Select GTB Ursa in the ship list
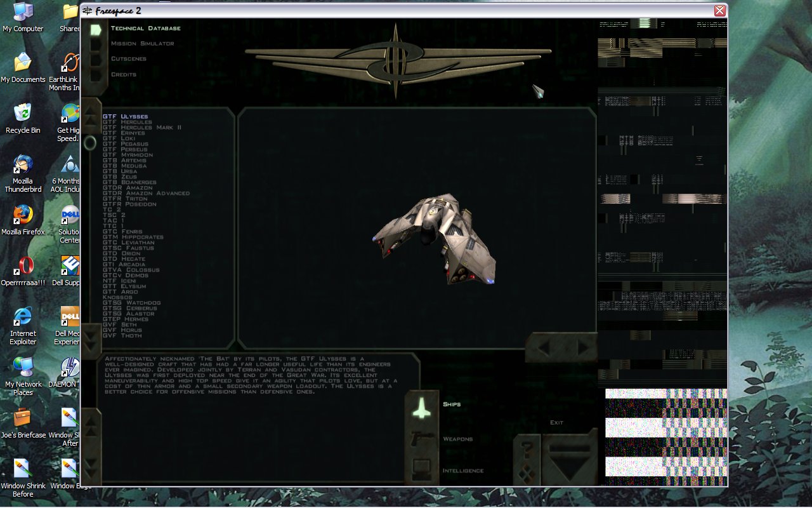This screenshot has width=812, height=508. pos(120,171)
